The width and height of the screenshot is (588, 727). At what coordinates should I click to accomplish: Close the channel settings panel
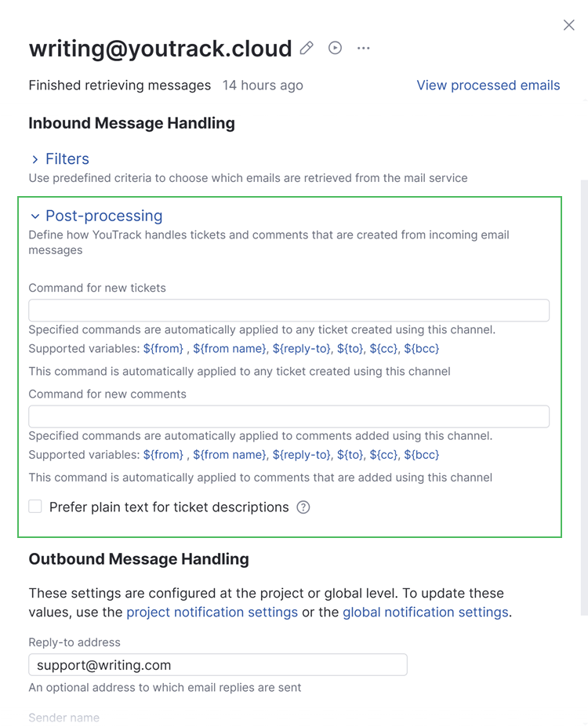click(x=569, y=25)
